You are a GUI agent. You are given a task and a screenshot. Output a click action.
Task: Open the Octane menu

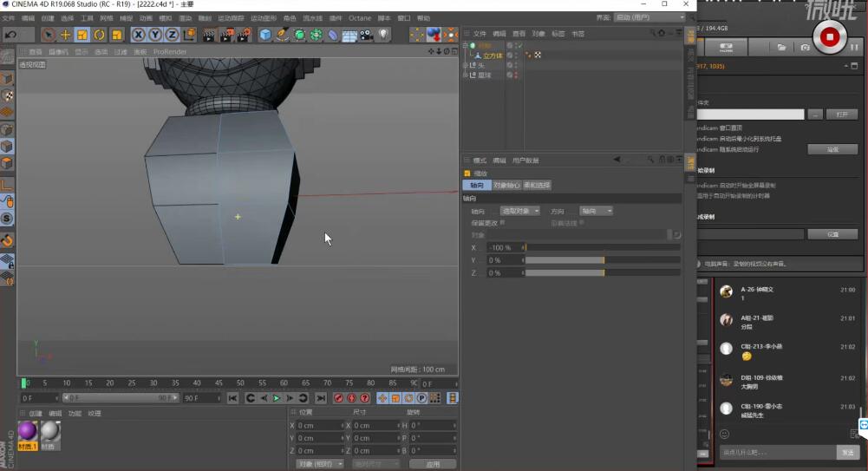(360, 18)
